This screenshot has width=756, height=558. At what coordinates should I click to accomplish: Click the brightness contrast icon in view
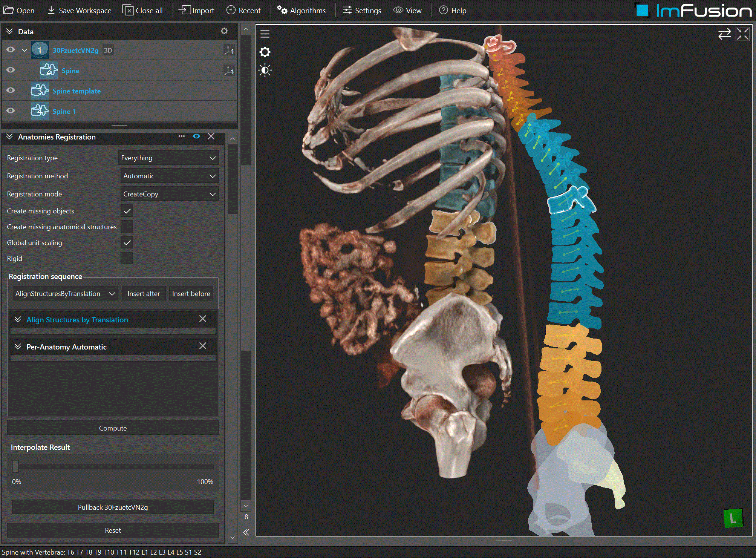pyautogui.click(x=265, y=71)
